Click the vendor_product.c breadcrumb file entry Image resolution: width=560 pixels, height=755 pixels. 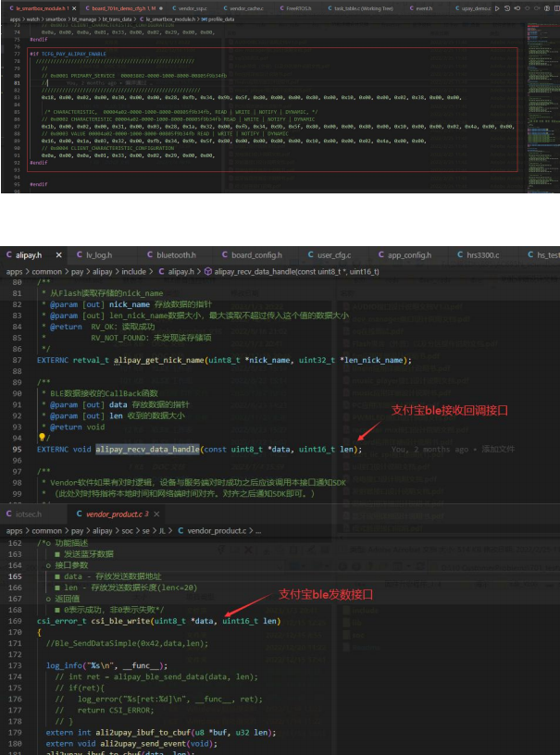[218, 530]
